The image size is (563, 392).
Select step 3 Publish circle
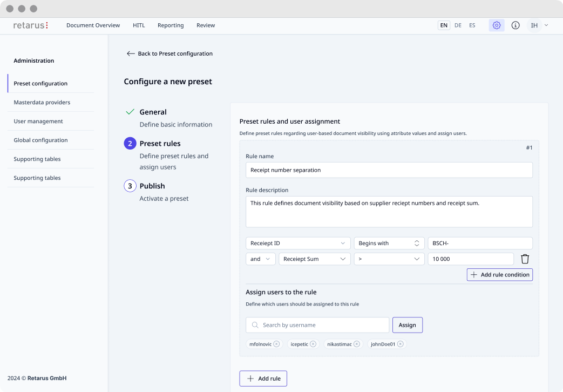pyautogui.click(x=130, y=186)
